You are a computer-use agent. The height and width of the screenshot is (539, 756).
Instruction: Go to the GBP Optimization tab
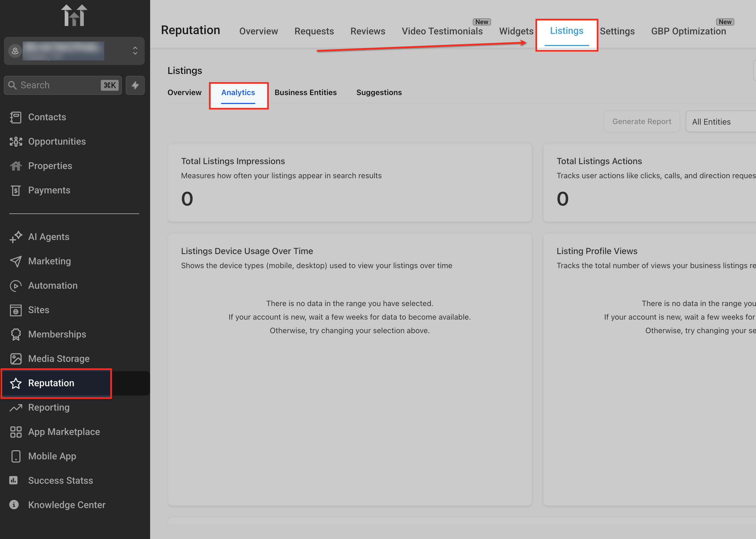[x=688, y=31]
